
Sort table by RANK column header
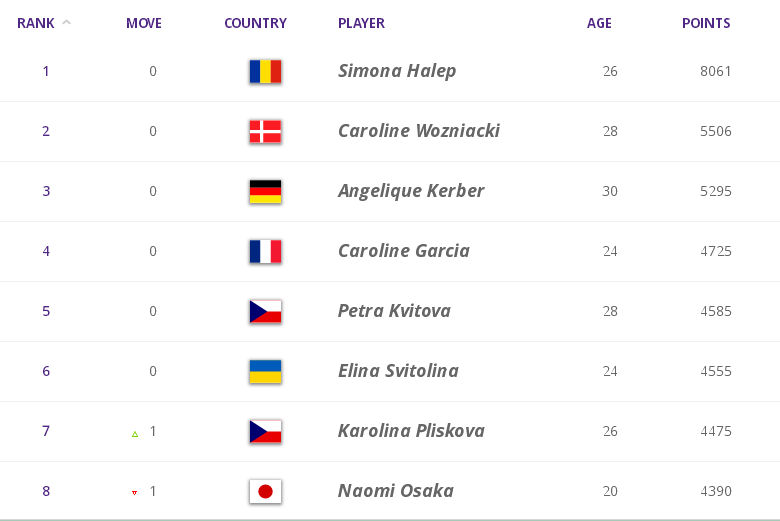(36, 23)
